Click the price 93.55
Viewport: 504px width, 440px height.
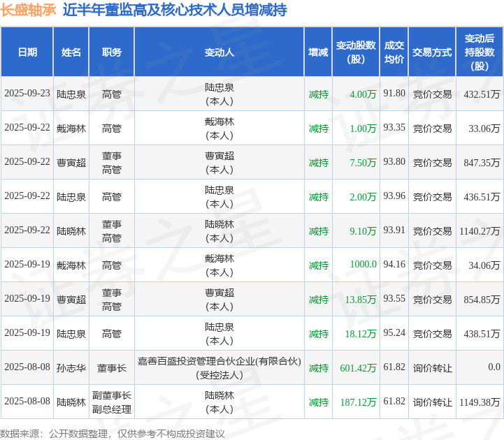394,299
